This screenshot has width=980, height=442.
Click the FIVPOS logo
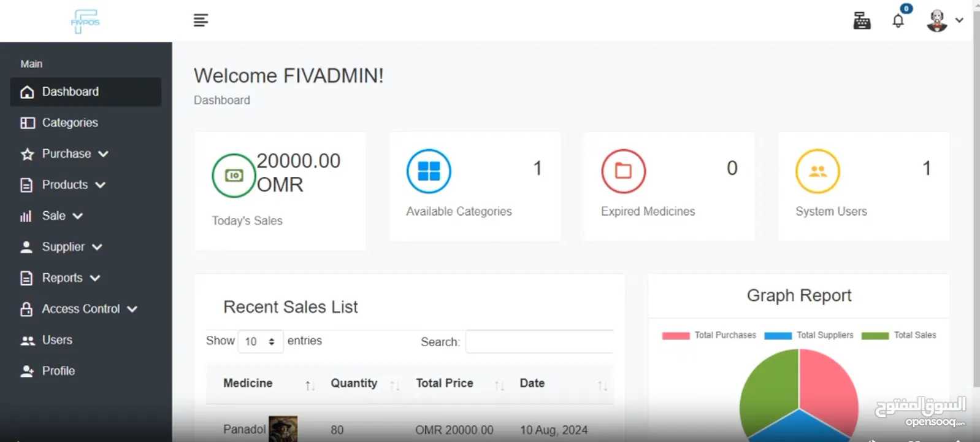click(x=85, y=21)
